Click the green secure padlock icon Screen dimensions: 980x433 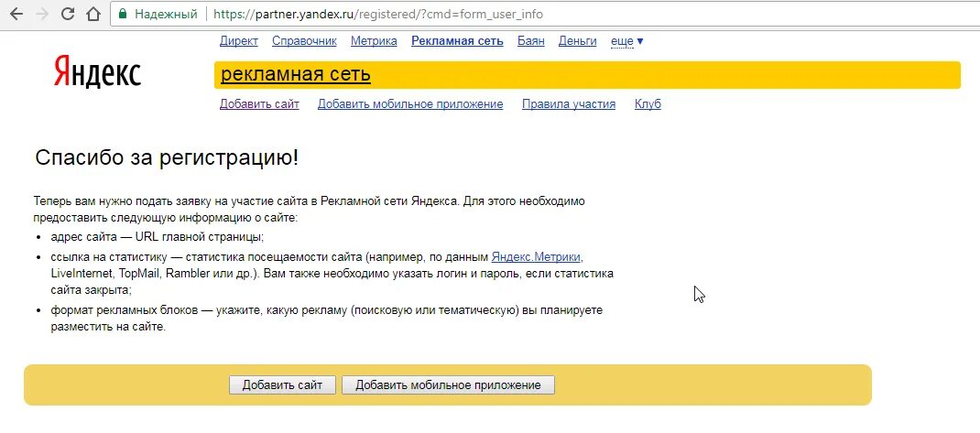coord(123,14)
